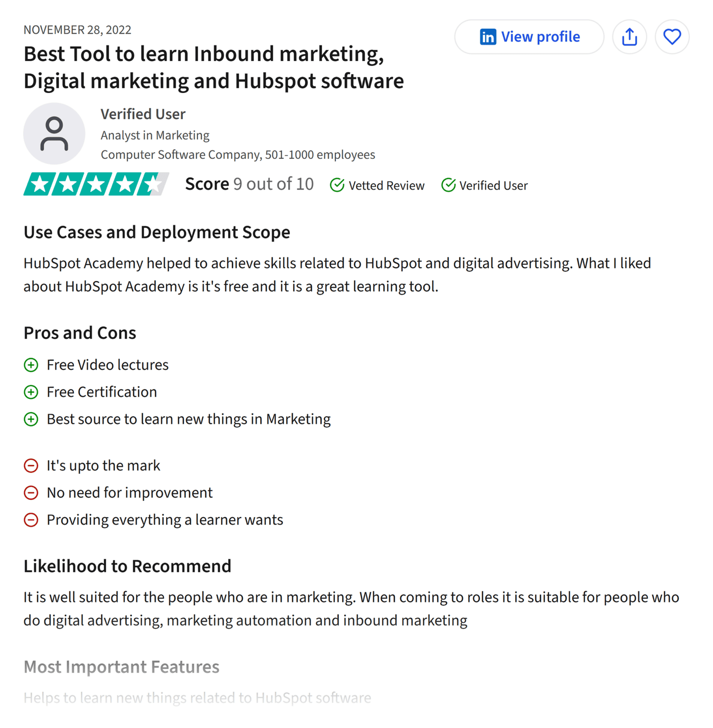Viewport: 713px width, 728px height.
Task: Click the View profile button
Action: tap(529, 36)
